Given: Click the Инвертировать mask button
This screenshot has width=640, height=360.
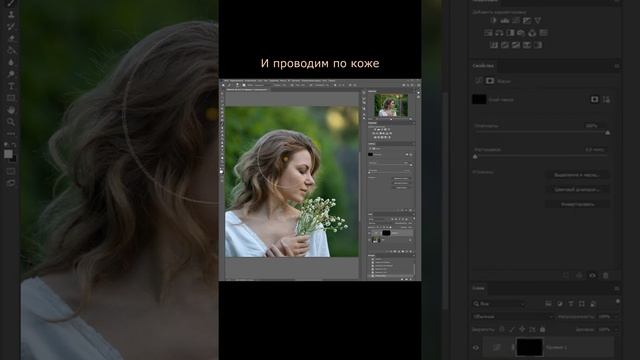Looking at the screenshot, I should (x=577, y=204).
